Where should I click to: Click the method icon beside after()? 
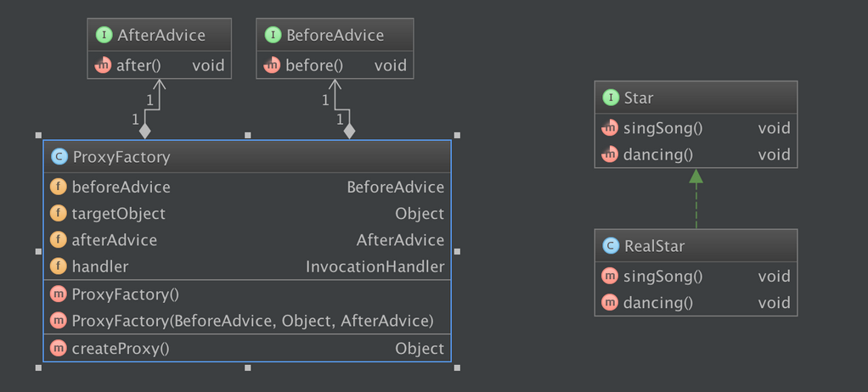click(104, 64)
